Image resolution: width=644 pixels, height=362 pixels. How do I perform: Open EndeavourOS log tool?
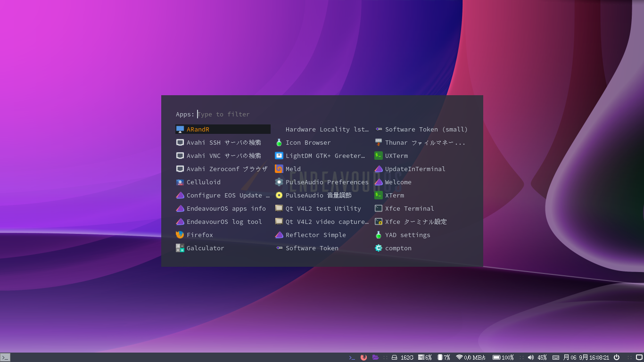point(223,222)
